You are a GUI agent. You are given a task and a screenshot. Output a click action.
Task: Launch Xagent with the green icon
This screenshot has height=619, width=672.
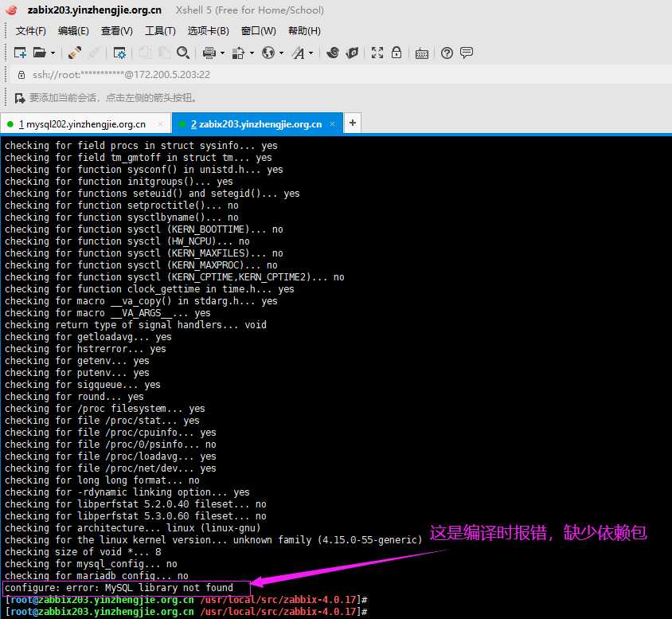click(352, 53)
